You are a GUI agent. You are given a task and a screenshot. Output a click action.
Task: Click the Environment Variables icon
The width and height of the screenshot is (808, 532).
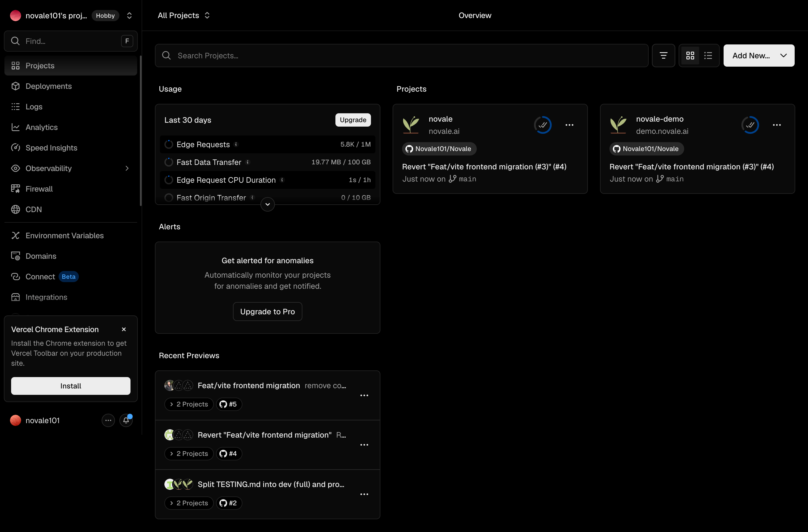[15, 235]
